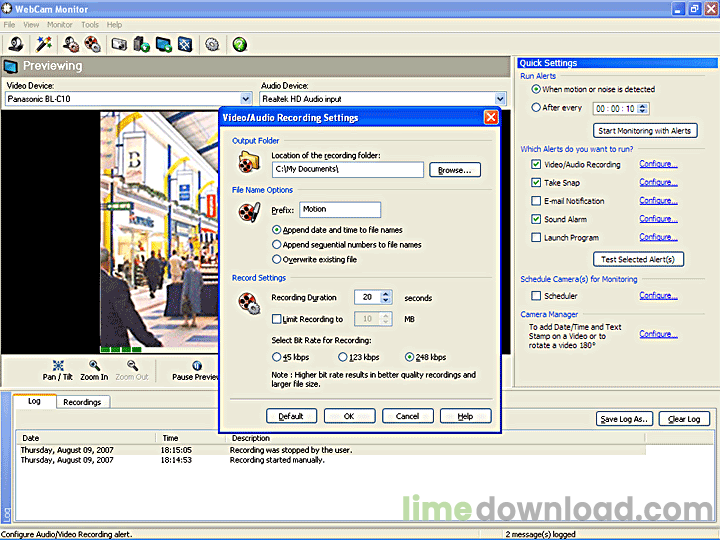Choose the 123 kbps bit rate

pos(343,357)
